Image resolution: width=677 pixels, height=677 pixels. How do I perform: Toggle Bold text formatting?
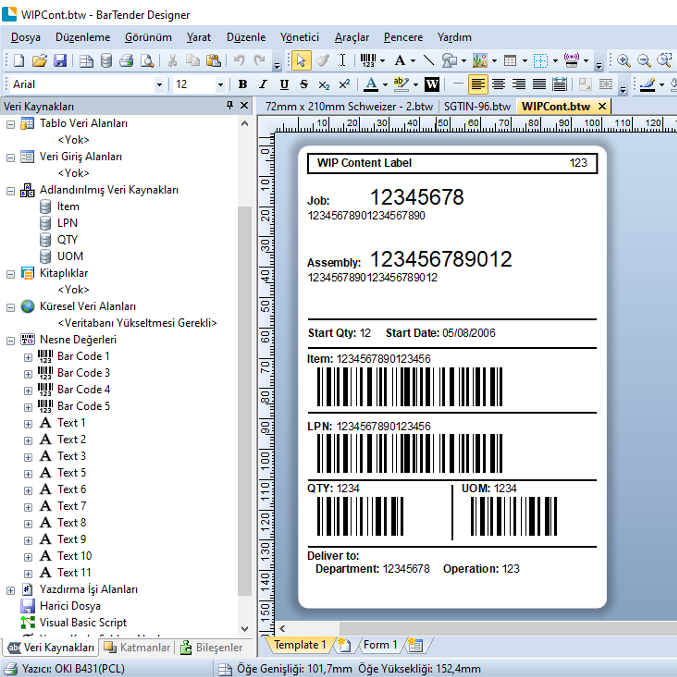tap(242, 85)
